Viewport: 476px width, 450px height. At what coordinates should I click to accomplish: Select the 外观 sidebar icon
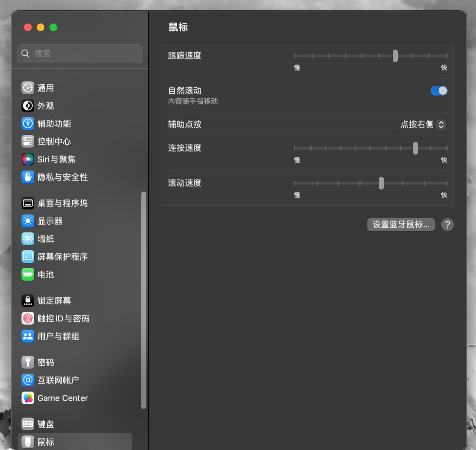[28, 105]
